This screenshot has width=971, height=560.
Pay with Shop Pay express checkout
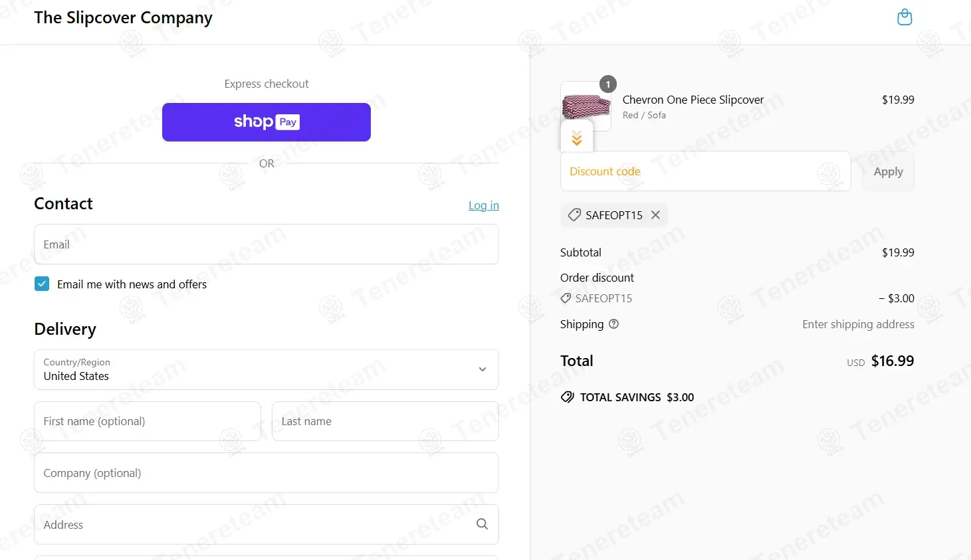point(267,122)
